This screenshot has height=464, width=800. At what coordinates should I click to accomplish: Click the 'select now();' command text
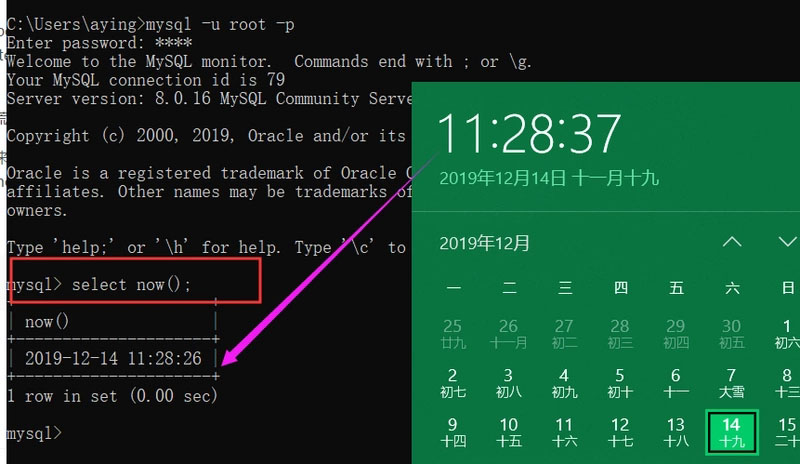coord(131,284)
